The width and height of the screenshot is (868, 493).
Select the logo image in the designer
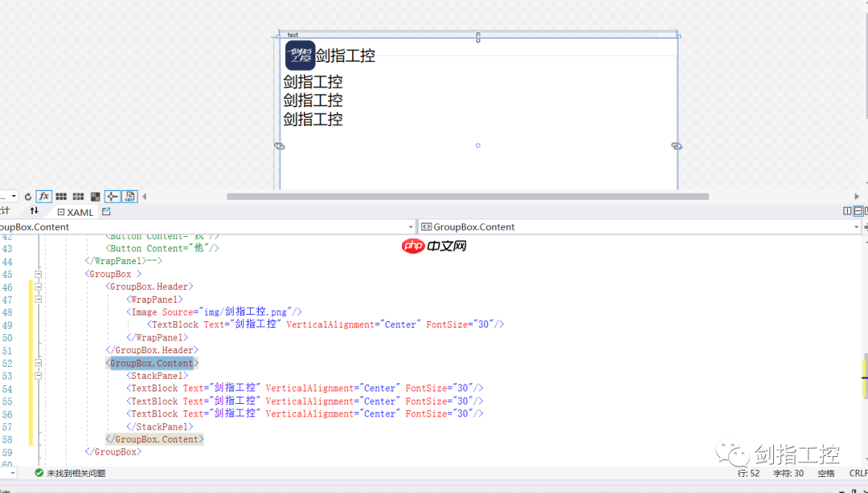point(300,55)
